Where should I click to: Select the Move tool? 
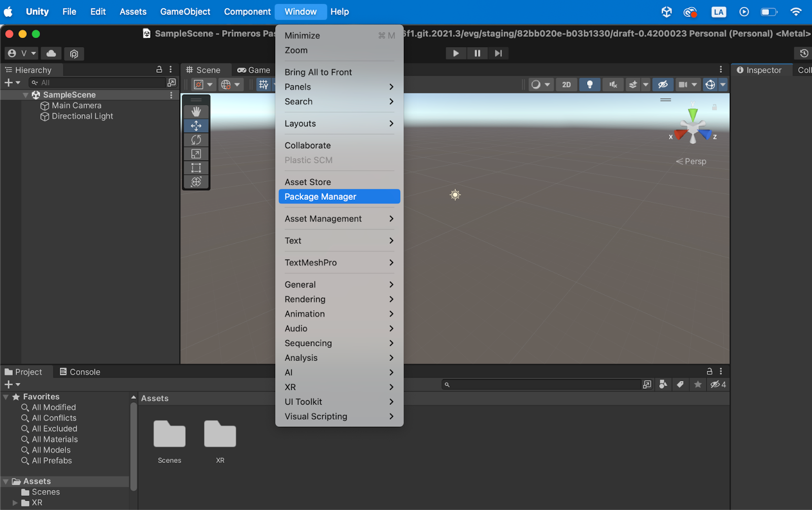[x=196, y=125]
